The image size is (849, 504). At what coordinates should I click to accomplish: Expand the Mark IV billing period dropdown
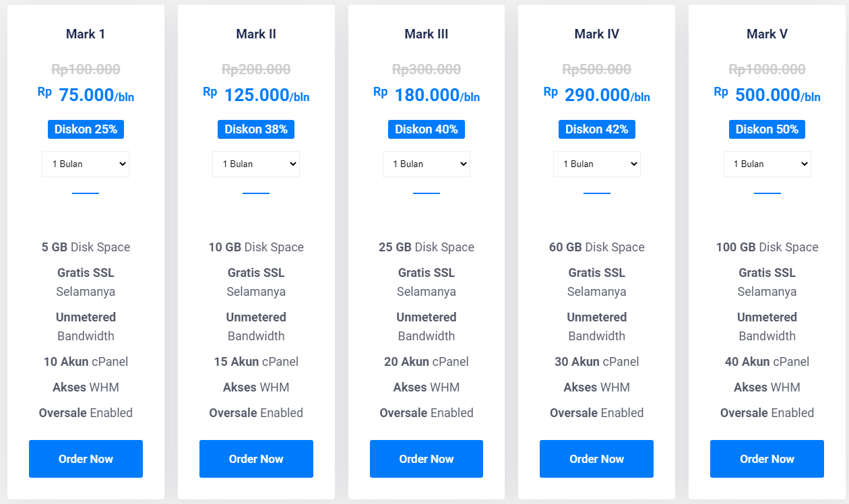click(596, 164)
